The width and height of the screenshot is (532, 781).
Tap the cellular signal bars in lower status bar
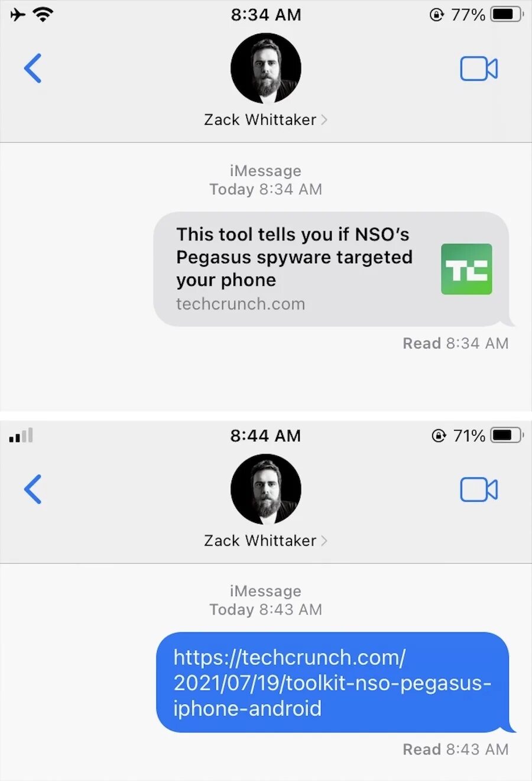(x=21, y=435)
